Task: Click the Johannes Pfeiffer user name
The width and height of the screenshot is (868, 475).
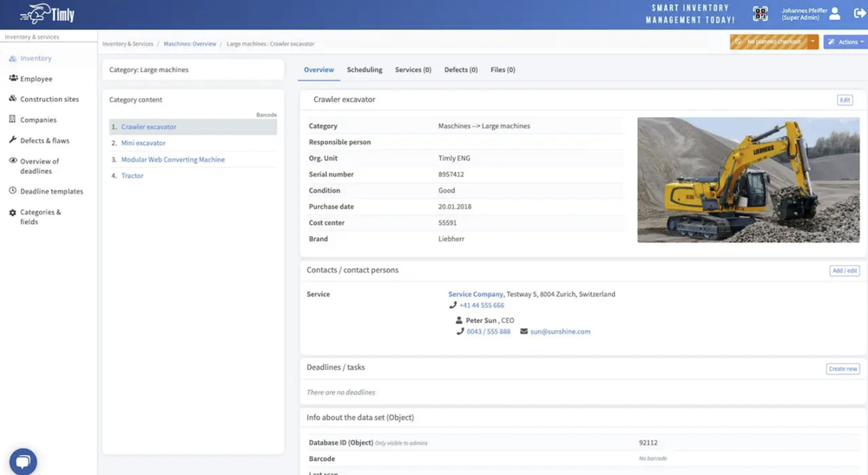Action: pos(805,10)
